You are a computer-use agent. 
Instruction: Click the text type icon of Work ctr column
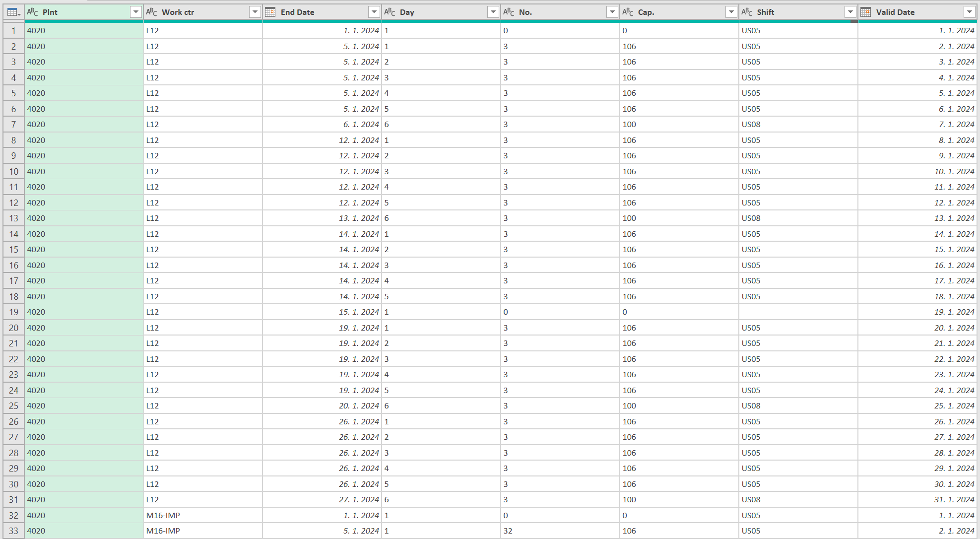(x=152, y=12)
